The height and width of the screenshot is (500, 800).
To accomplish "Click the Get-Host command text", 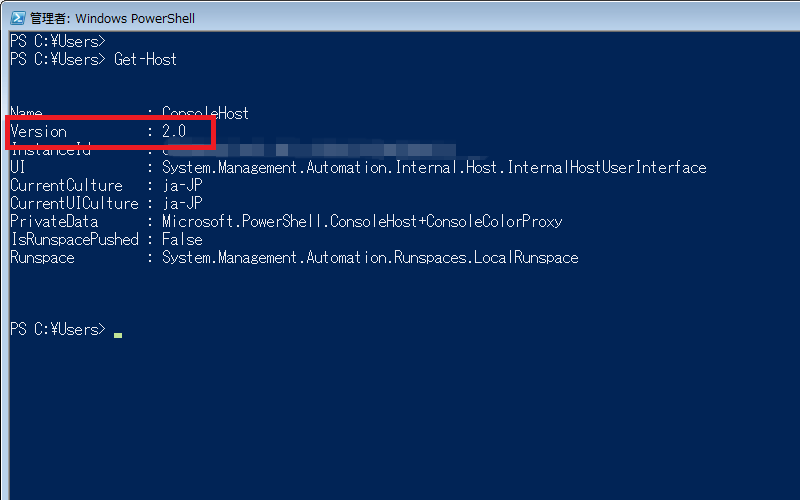I will 145,59.
